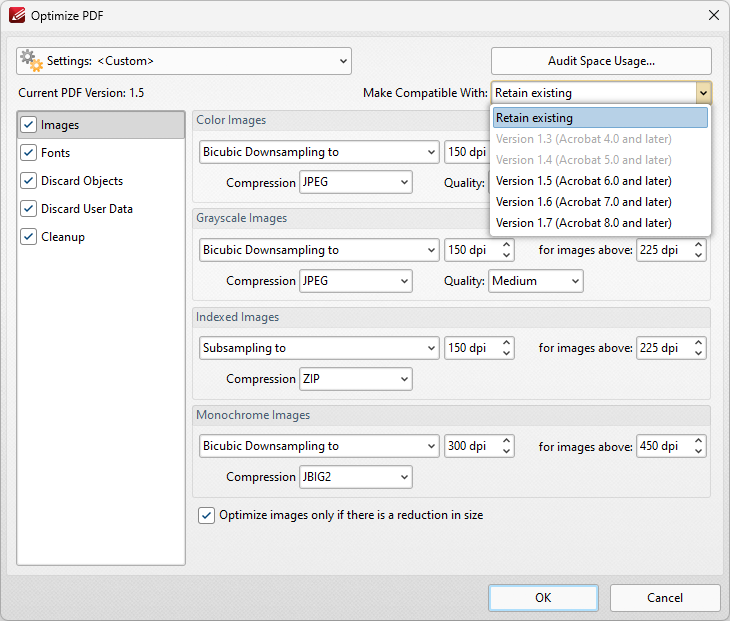Decrease Monochrome 300 dpi value

point(507,452)
